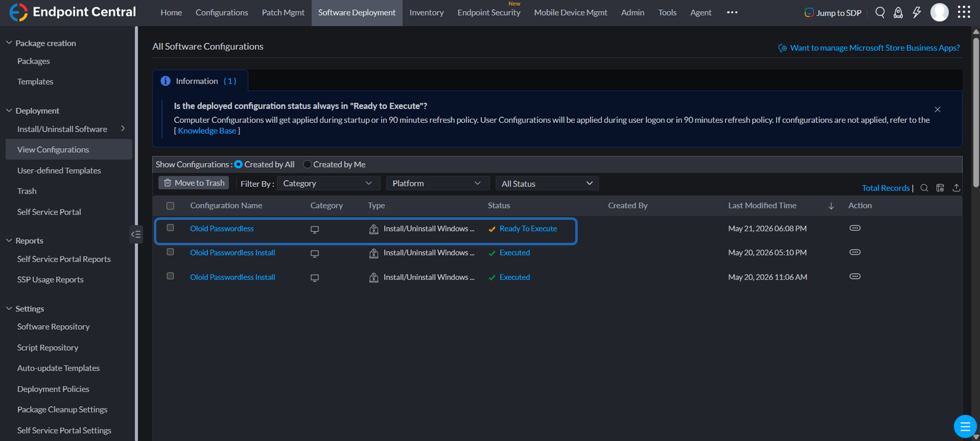Expand the Install/Uninstall Software submenu arrow

click(x=123, y=129)
